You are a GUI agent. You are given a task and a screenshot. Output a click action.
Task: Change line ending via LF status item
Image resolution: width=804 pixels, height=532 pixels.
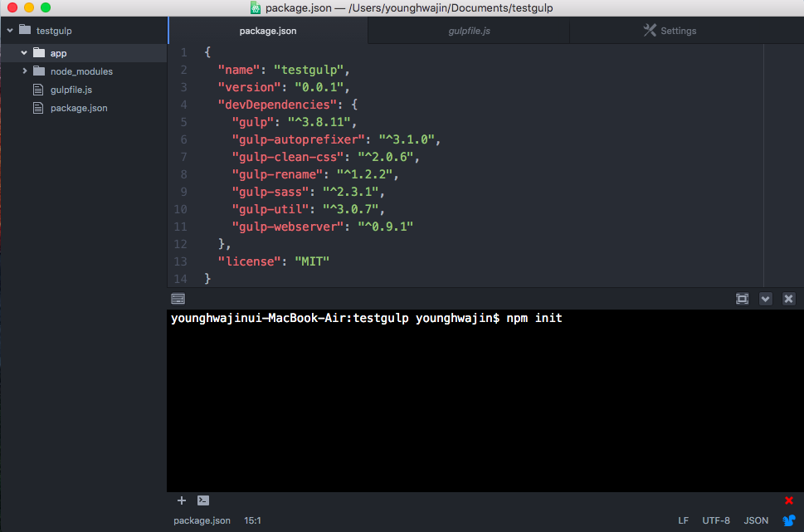[683, 520]
